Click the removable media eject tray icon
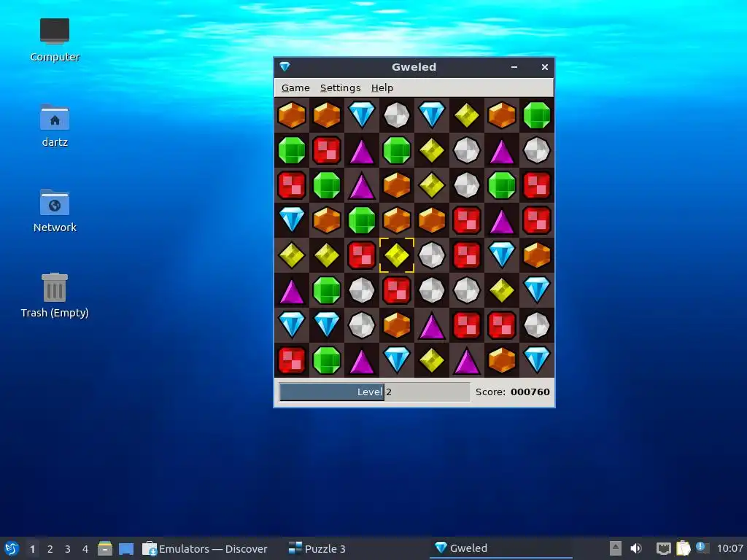Image resolution: width=747 pixels, height=560 pixels. pyautogui.click(x=616, y=548)
